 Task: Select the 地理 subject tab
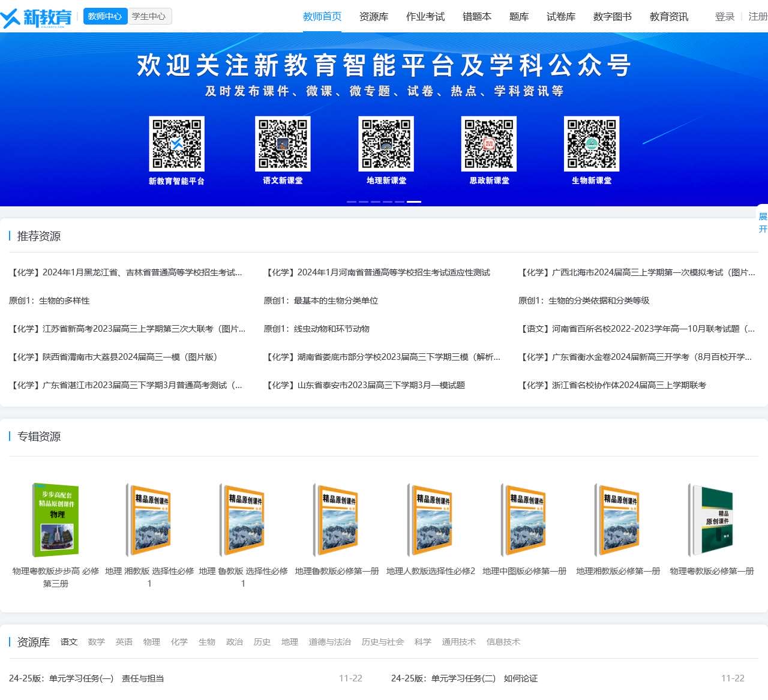pos(289,642)
